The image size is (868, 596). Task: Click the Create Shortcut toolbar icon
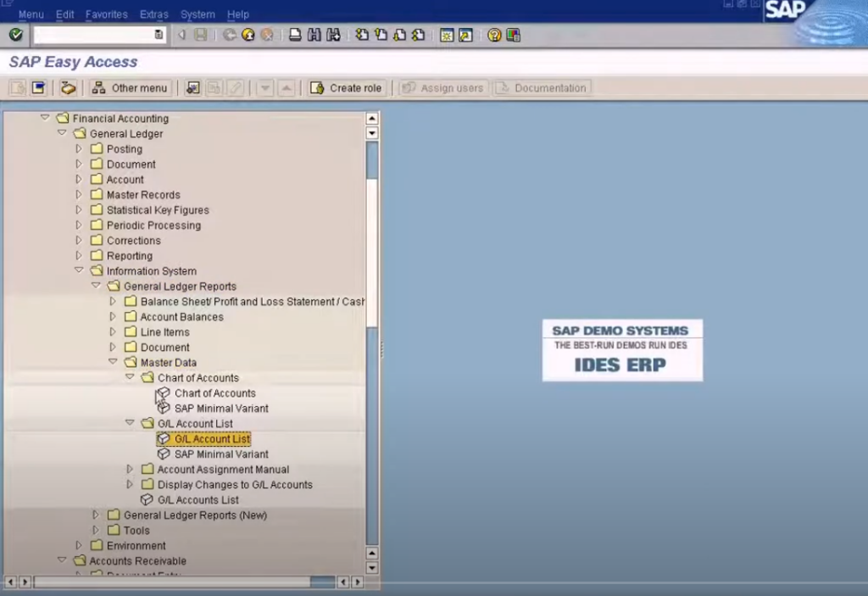click(x=465, y=36)
